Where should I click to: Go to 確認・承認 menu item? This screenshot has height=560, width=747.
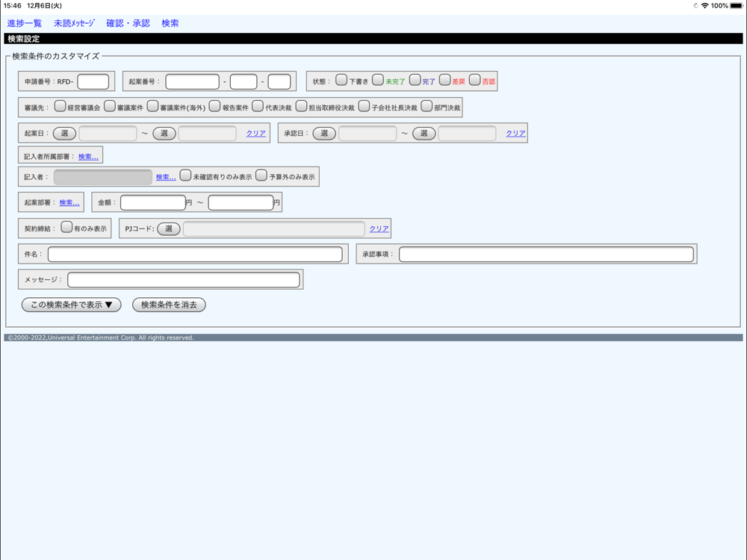128,23
